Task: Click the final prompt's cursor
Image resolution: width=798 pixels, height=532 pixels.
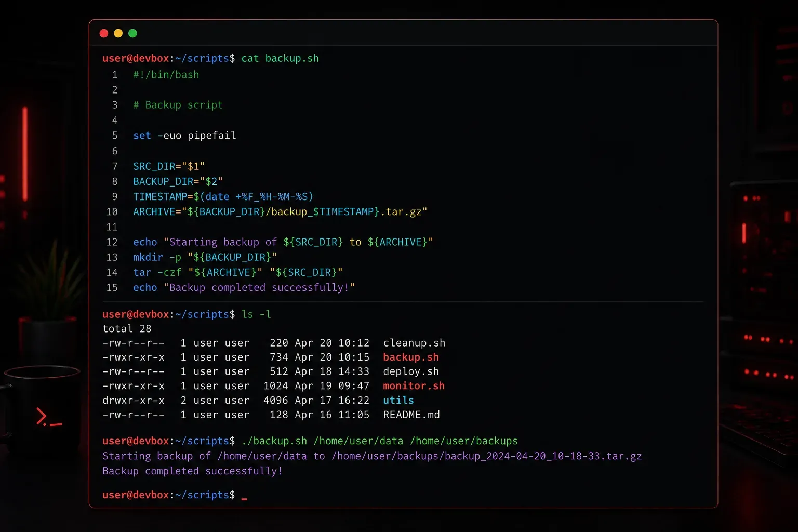Action: 244,498
